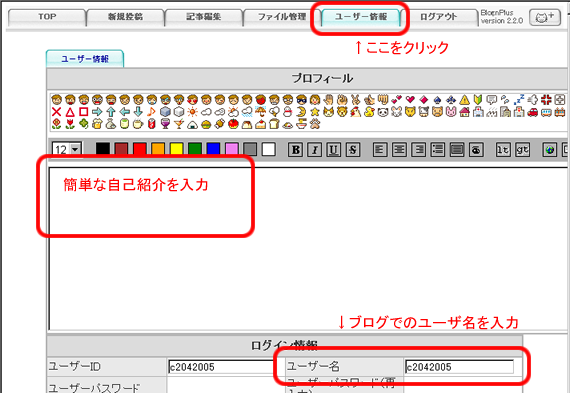This screenshot has height=393, width=570.
Task: Click the ログアウト tab
Action: tap(439, 17)
